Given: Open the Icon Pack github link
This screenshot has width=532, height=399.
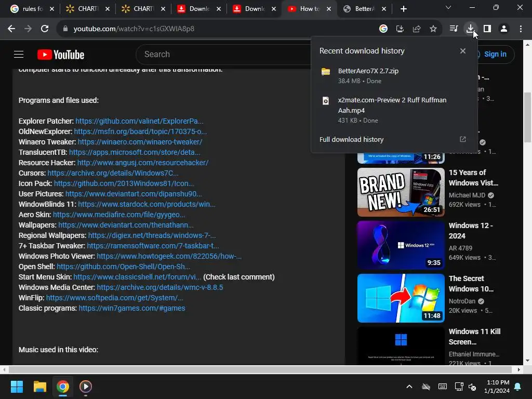Looking at the screenshot, I should click(x=124, y=183).
